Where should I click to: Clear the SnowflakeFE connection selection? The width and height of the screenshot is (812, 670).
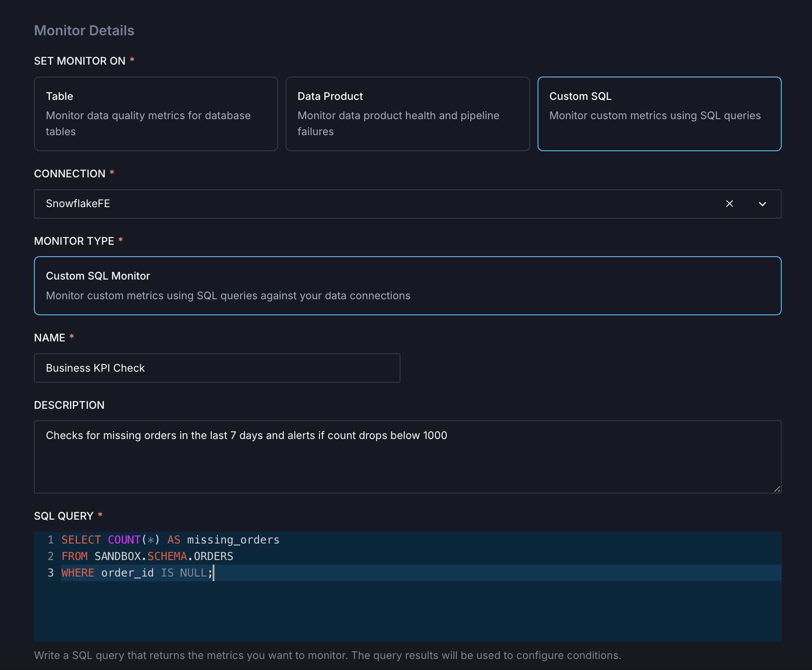[729, 204]
